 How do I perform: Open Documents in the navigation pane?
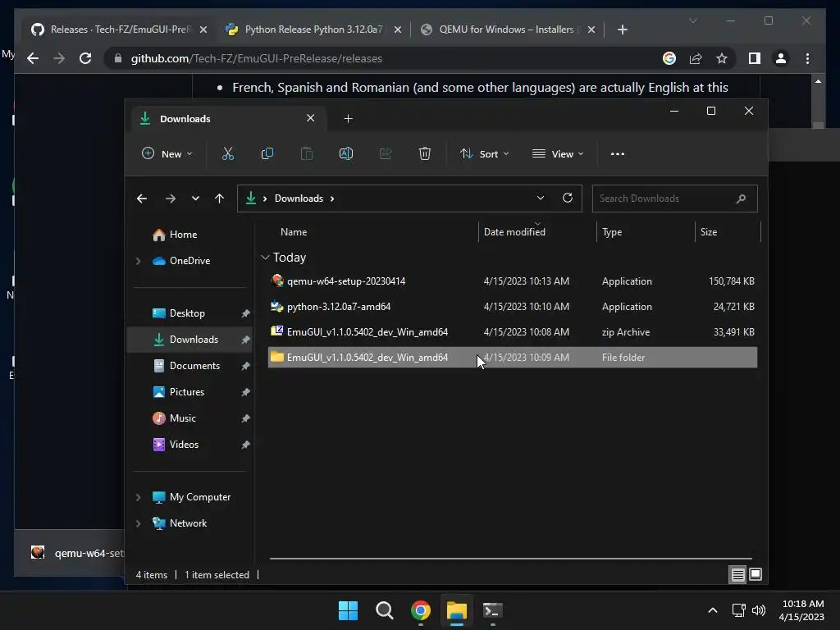(194, 366)
